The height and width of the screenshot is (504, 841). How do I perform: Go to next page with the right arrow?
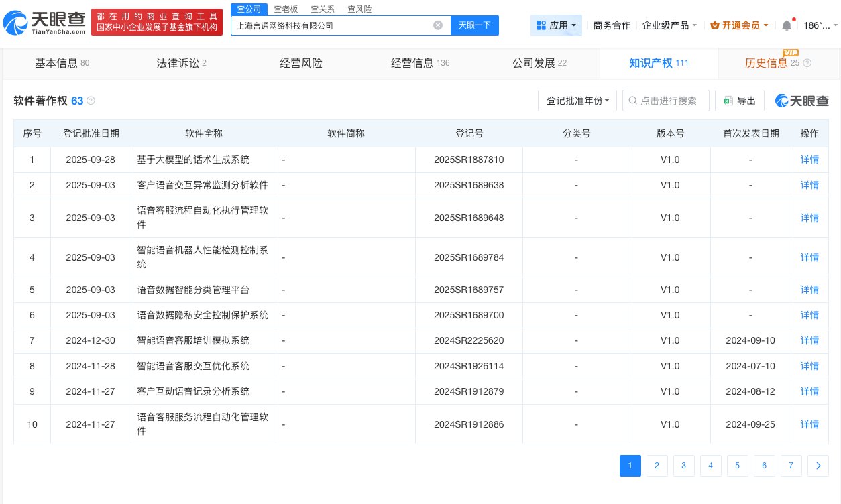pyautogui.click(x=818, y=466)
